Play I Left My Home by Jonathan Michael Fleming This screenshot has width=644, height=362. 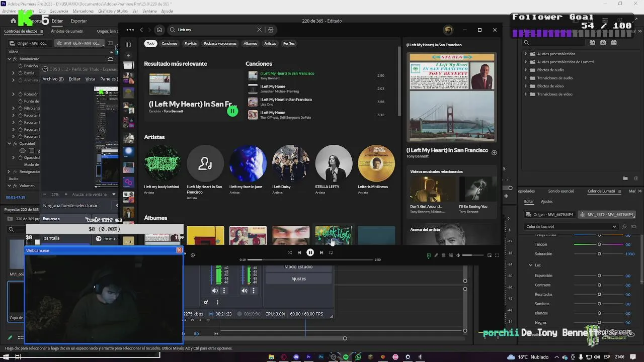click(x=316, y=88)
